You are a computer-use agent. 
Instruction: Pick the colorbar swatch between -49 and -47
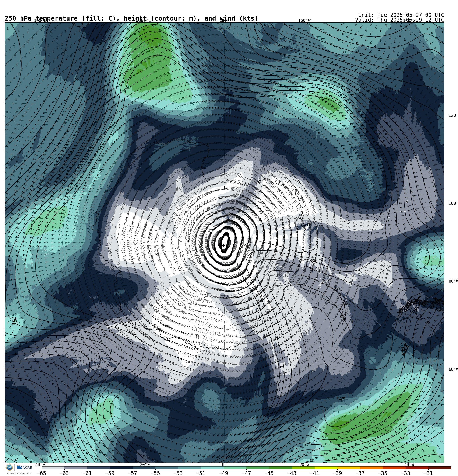pos(235,468)
